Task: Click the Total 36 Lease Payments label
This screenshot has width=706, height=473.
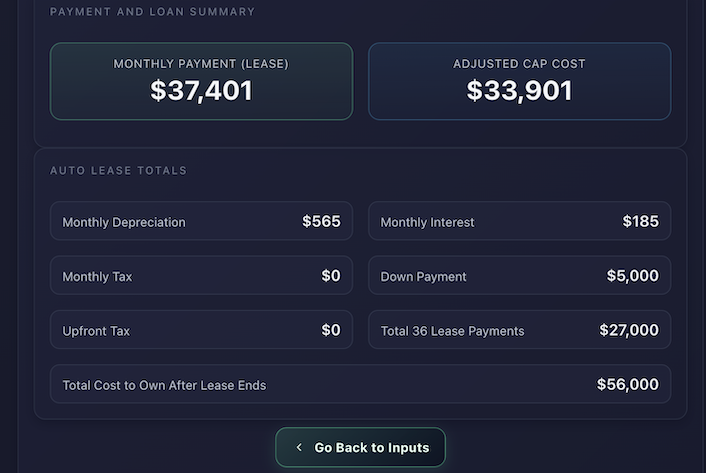Action: 452,331
